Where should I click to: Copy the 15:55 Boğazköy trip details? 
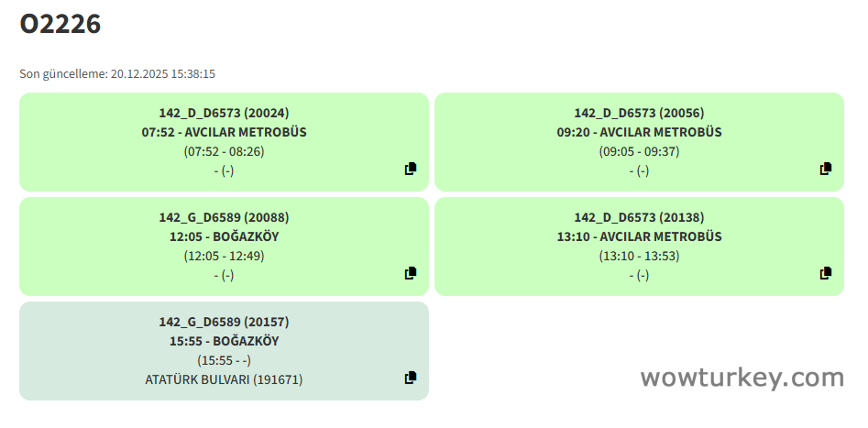411,378
